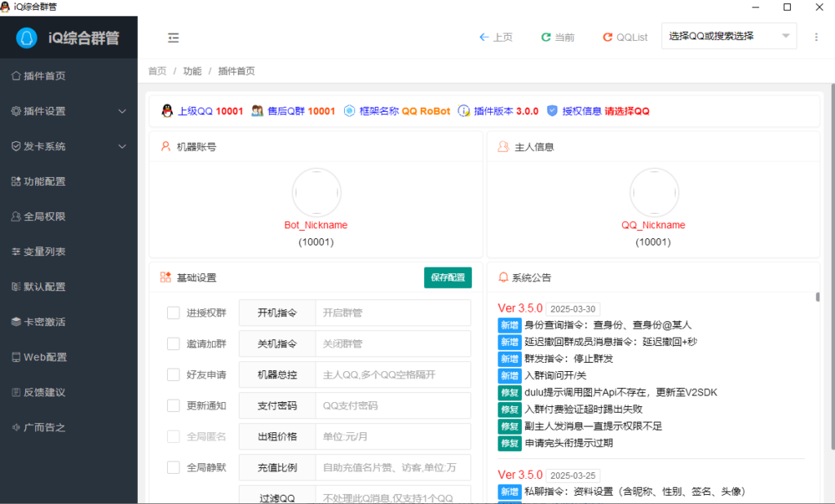
Task: Click the 系统公告 bell icon
Action: point(501,277)
